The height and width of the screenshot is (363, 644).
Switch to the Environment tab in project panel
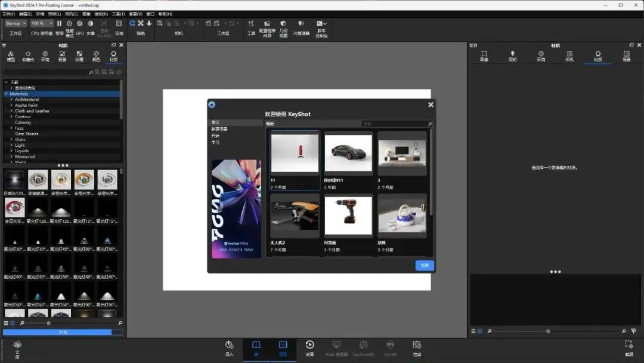541,56
